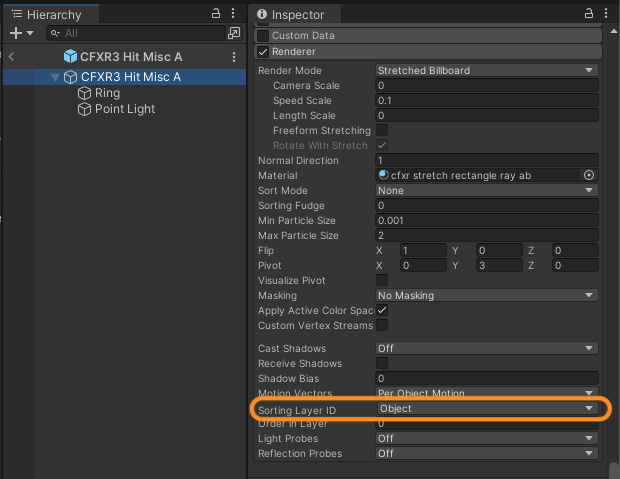
Task: Open prefab header CFXR3 Hit Misc A kebab menu
Action: click(234, 57)
